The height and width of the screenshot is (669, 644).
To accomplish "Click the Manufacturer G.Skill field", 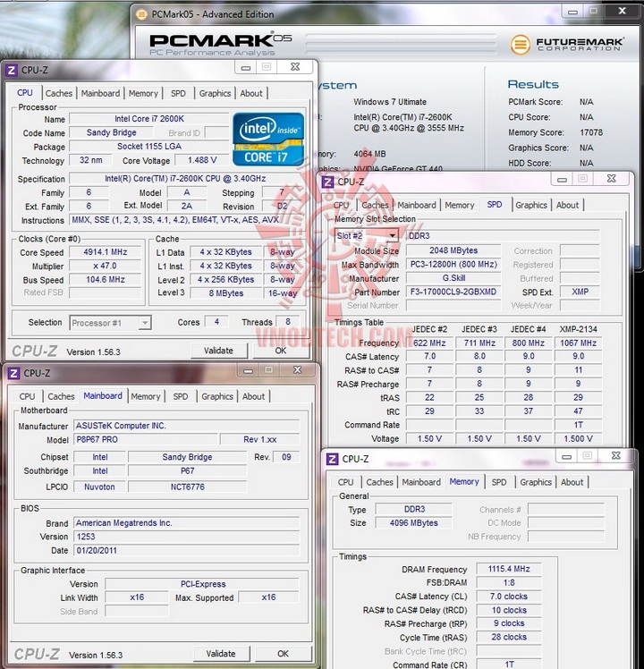I will (x=453, y=278).
